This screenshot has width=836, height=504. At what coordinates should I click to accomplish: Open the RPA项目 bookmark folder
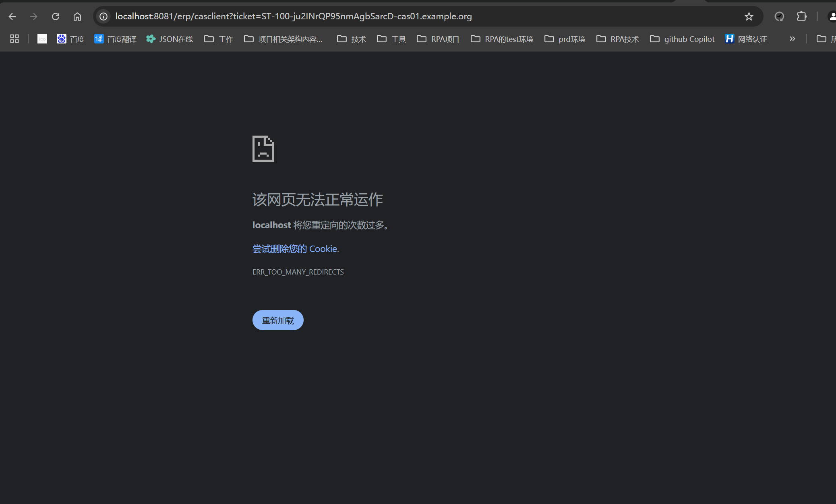click(438, 39)
